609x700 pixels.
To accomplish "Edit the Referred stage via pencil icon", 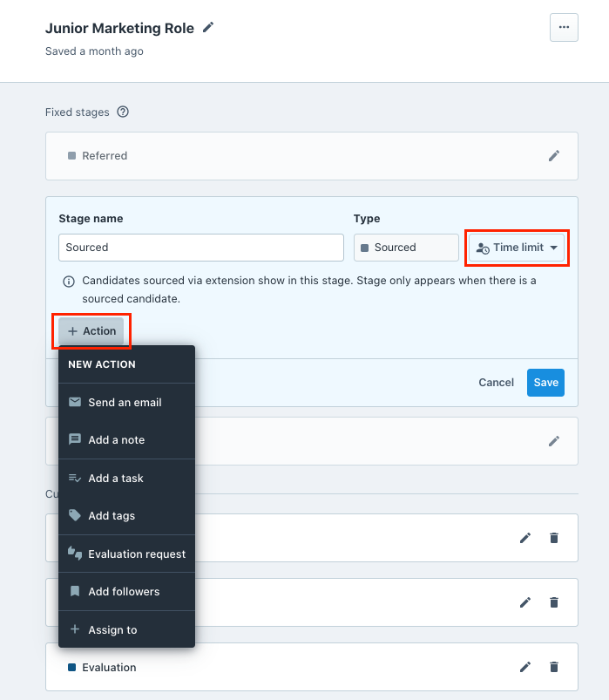I will 554,156.
